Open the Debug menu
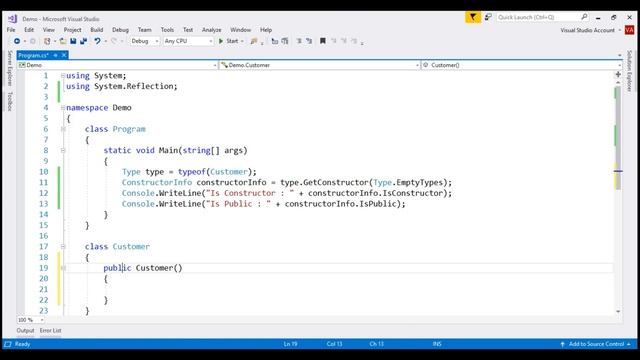The image size is (640, 360). 120,30
